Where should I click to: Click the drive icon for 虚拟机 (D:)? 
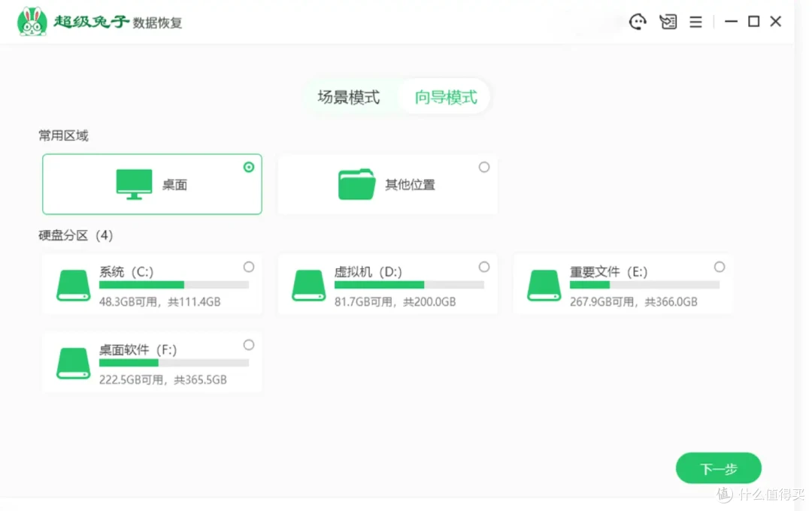pos(309,286)
